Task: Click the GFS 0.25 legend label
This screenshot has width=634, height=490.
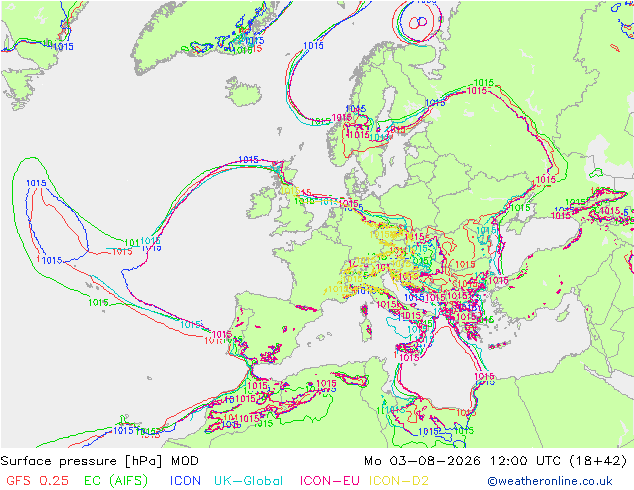Action: 38,481
